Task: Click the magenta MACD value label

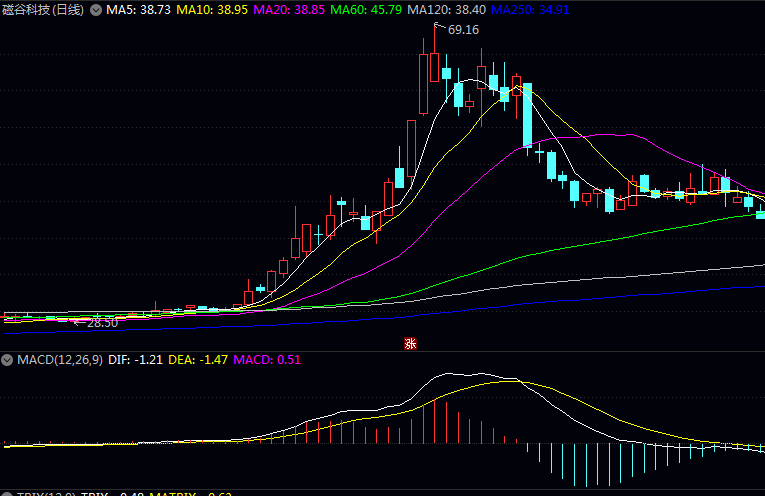Action: click(x=265, y=359)
